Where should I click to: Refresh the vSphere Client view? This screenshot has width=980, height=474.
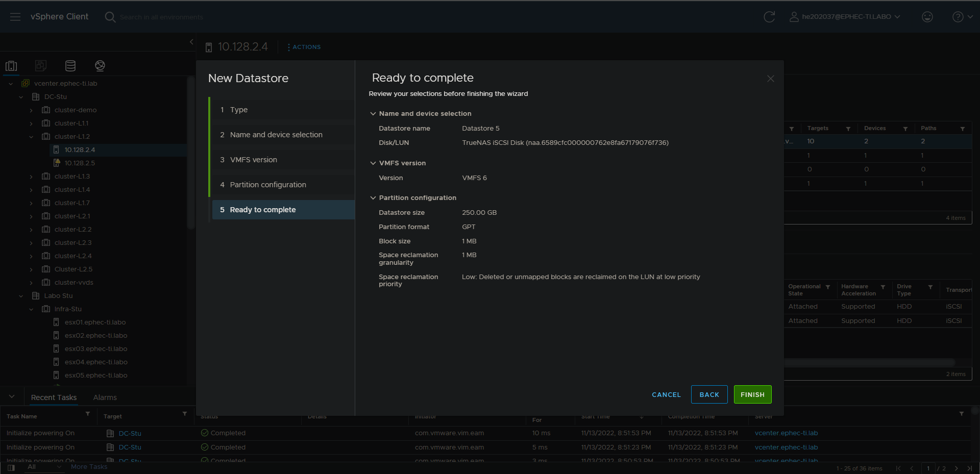coord(769,17)
